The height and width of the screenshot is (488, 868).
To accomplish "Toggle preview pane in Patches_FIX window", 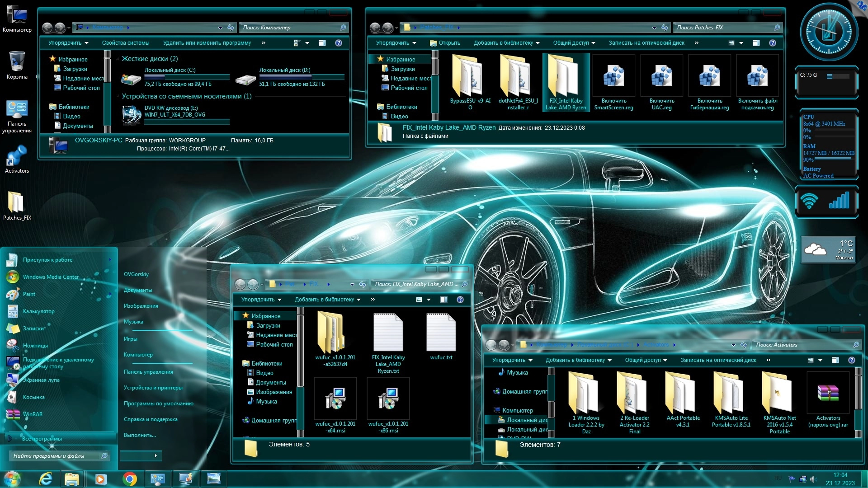I will [x=756, y=43].
